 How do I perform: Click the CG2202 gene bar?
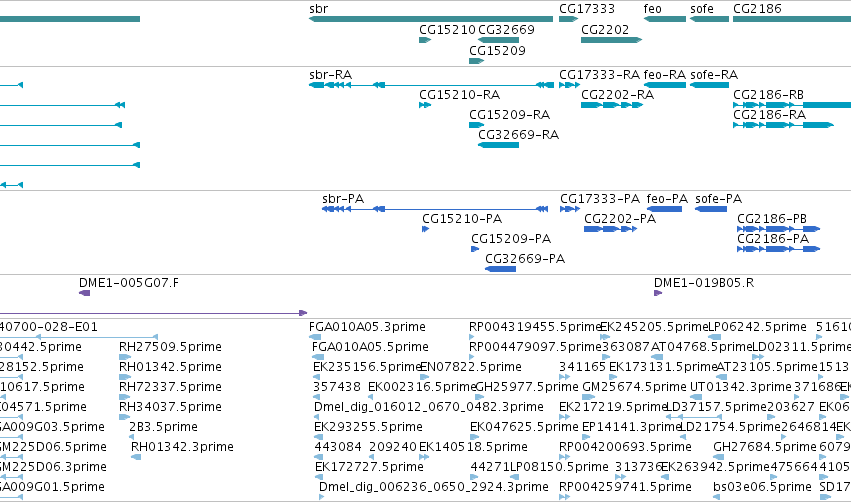tap(611, 40)
